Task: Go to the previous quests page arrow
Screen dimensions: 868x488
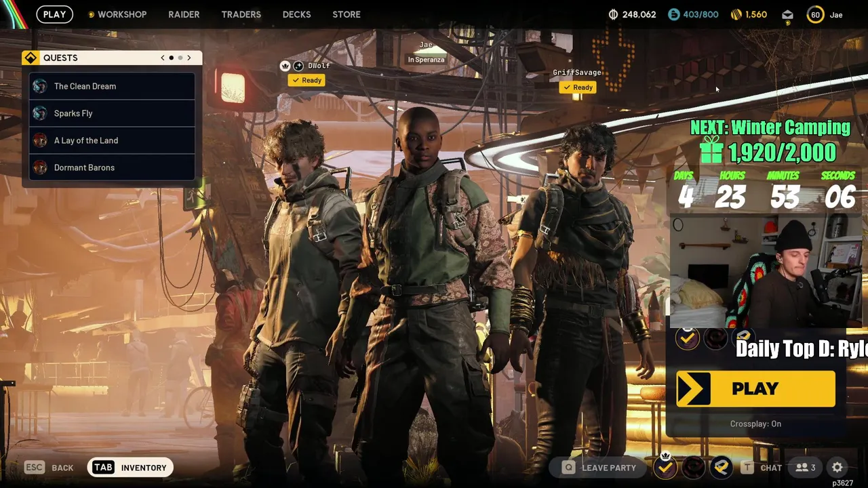Action: coord(163,58)
